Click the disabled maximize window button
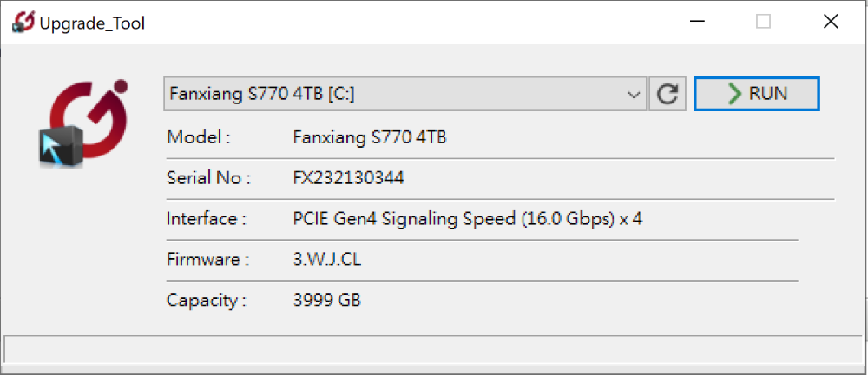 763,23
